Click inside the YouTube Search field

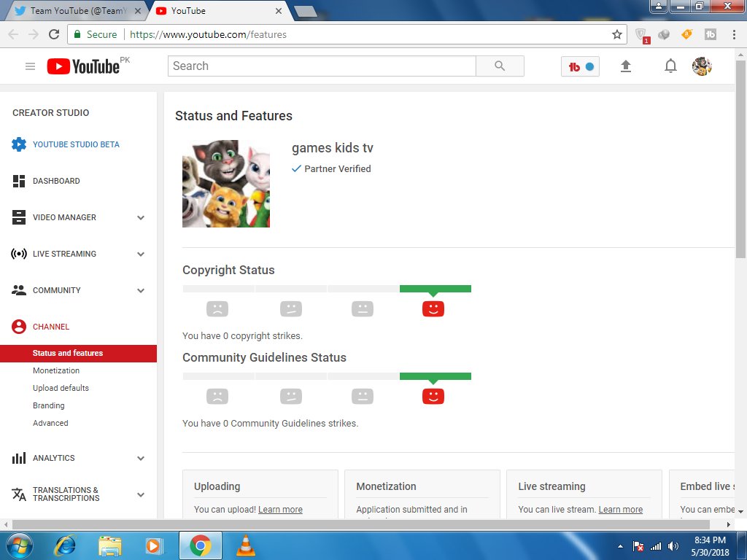pos(322,66)
